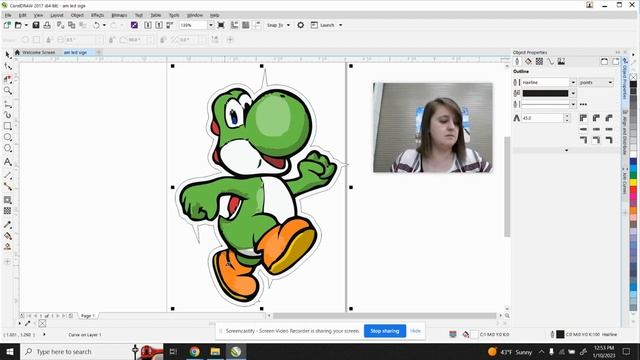This screenshot has height=360, width=640.
Task: Open the Bitmaps menu
Action: [119, 15]
